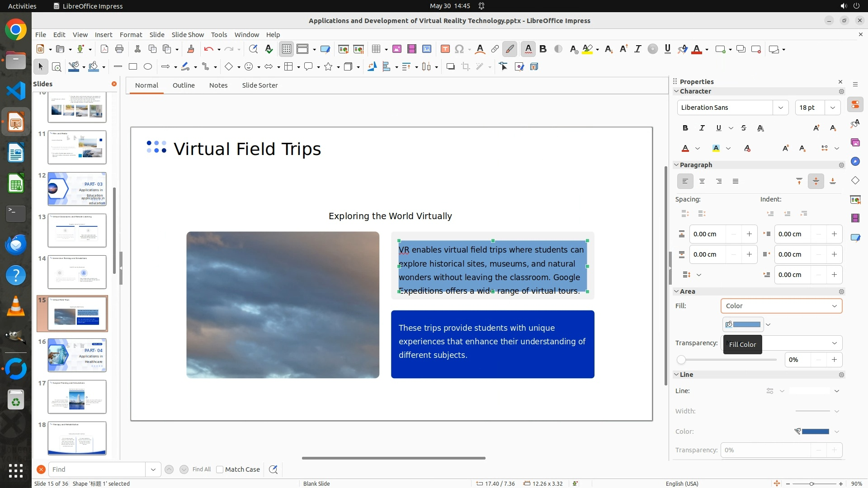
Task: Select slide 16 thumbnail in panel
Action: pyautogui.click(x=77, y=355)
